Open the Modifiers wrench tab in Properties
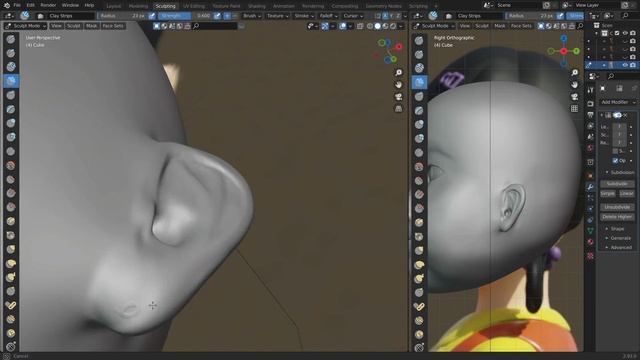640x360 pixels. coord(590,187)
